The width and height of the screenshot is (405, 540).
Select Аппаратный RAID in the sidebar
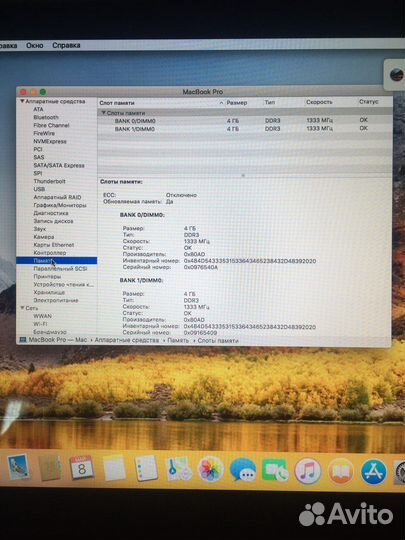[57, 197]
